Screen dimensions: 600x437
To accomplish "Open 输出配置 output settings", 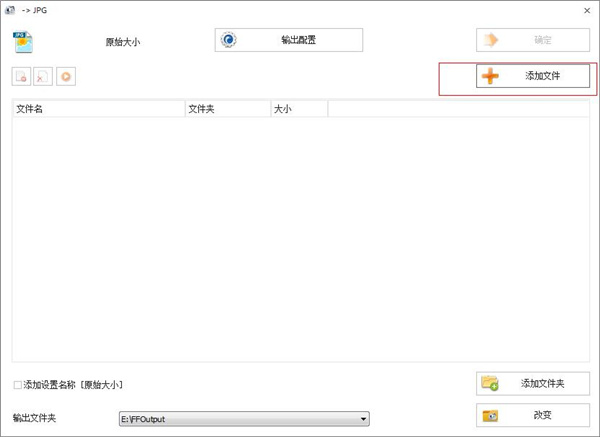I will 288,40.
